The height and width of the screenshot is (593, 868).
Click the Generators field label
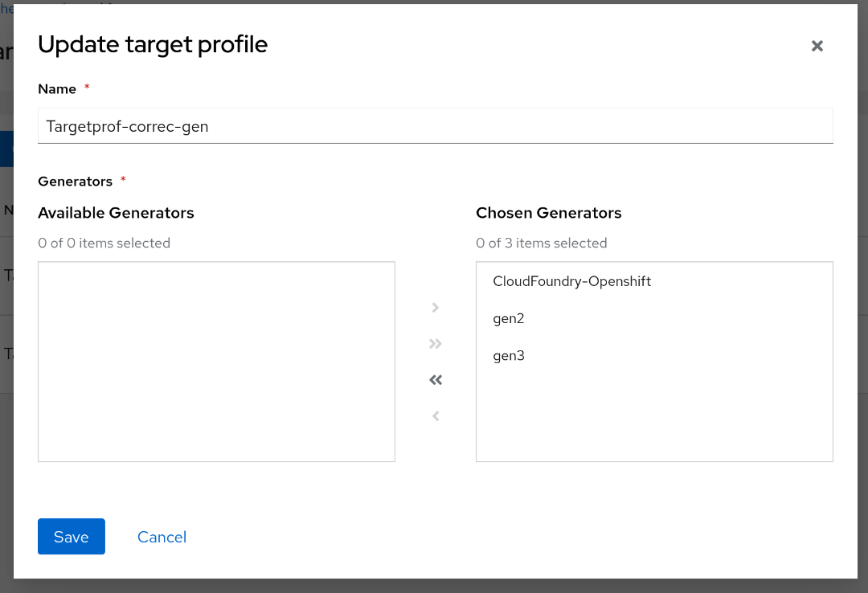coord(75,182)
